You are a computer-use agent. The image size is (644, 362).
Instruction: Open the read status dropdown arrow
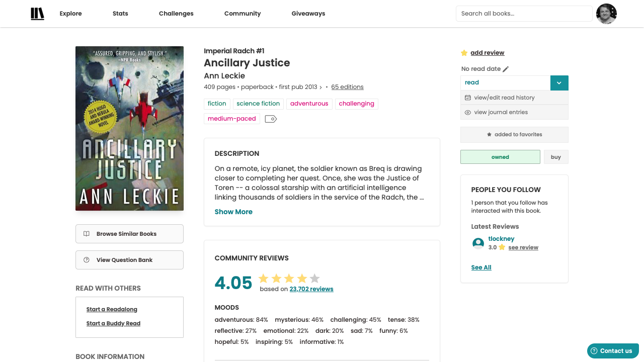coord(559,83)
